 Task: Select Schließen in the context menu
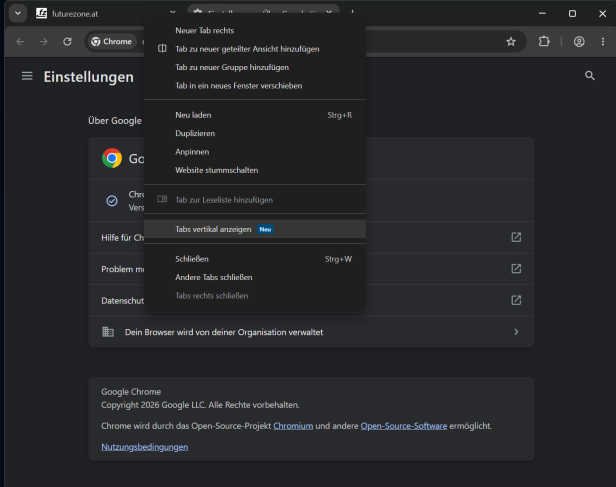(255, 259)
